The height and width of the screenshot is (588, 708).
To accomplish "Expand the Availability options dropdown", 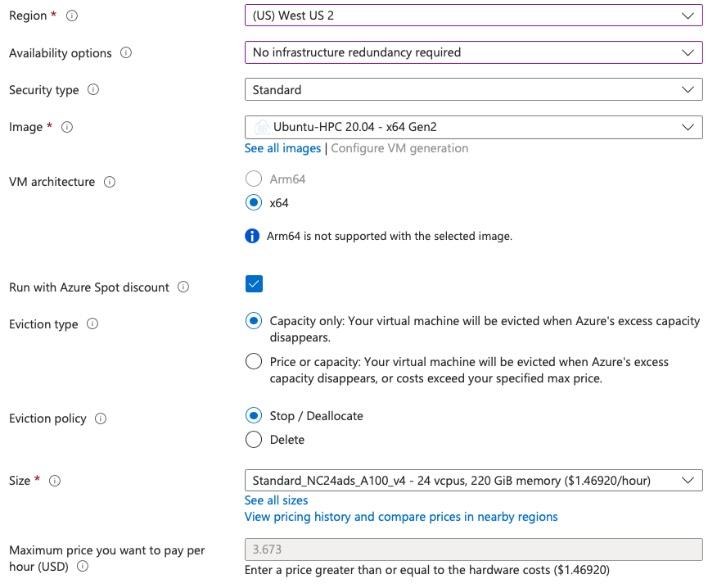I will (473, 52).
